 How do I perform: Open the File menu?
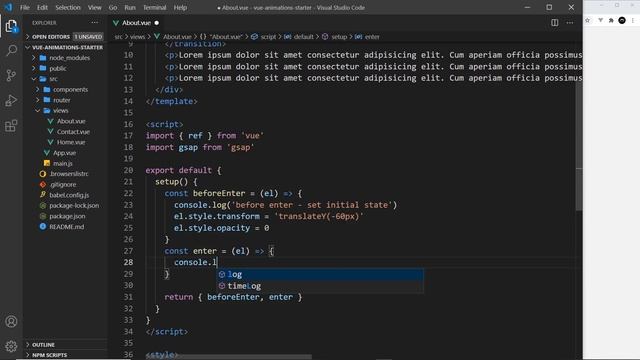24,7
